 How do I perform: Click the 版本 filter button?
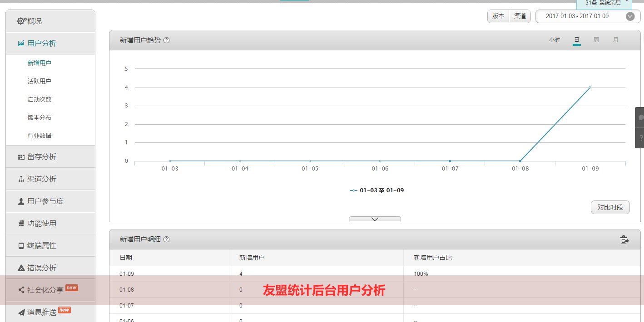pos(498,16)
